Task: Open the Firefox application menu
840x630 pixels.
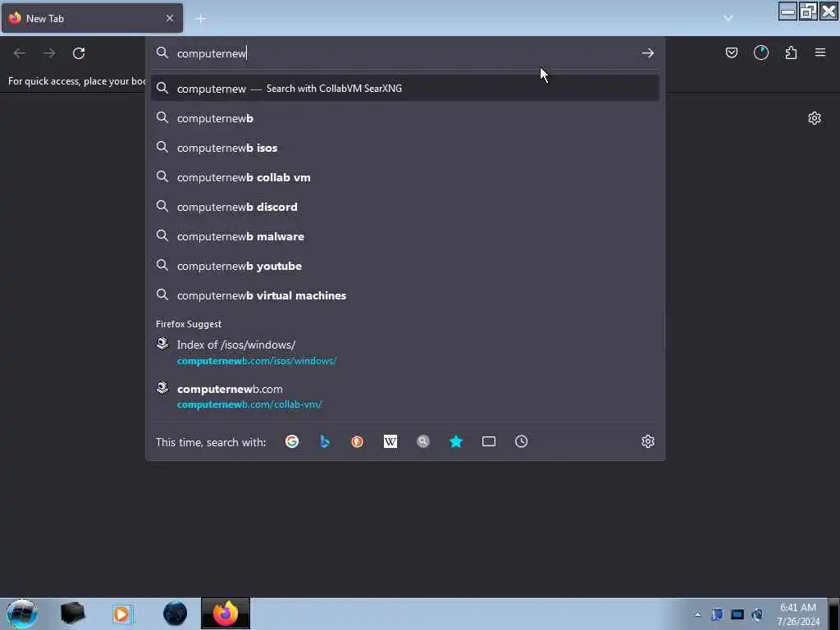Action: coord(820,52)
